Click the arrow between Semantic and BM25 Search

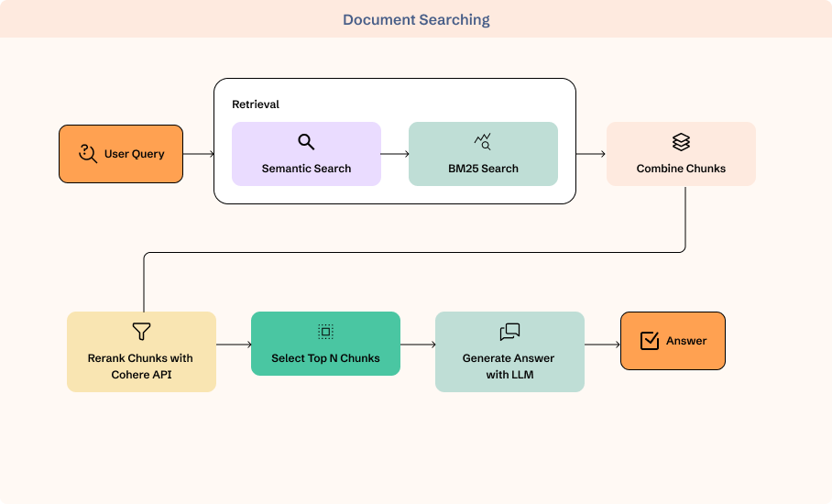(395, 154)
